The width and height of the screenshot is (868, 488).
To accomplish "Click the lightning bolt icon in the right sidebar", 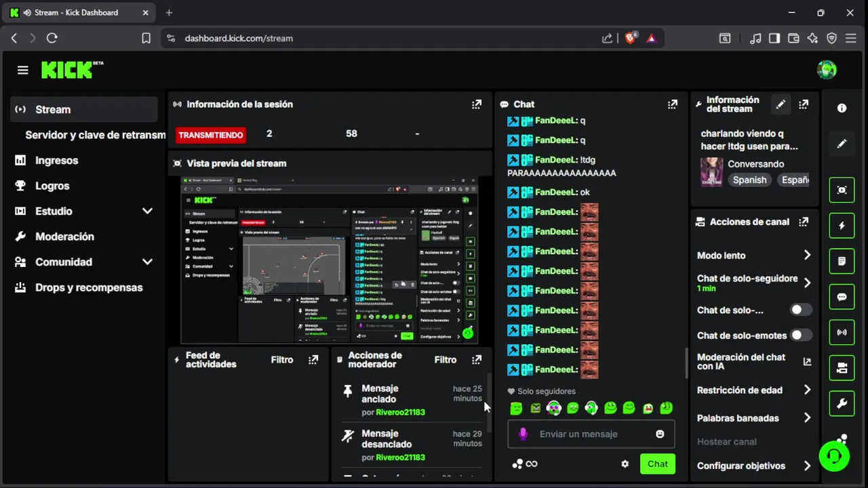I will pos(842,226).
